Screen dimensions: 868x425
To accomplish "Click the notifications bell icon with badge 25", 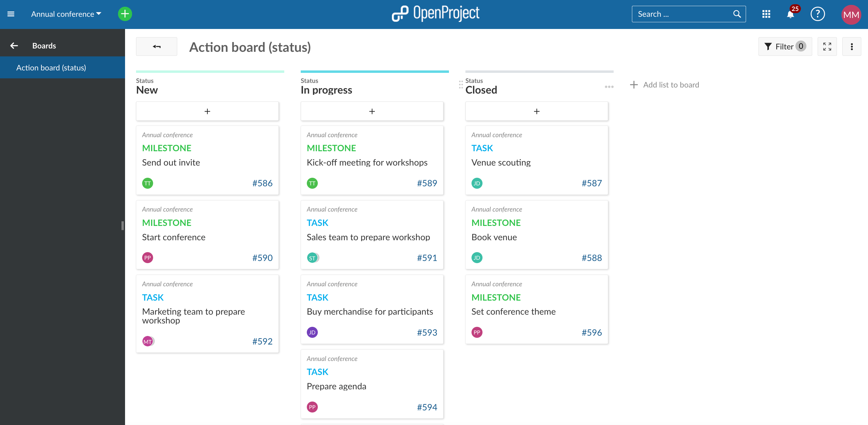I will click(791, 14).
